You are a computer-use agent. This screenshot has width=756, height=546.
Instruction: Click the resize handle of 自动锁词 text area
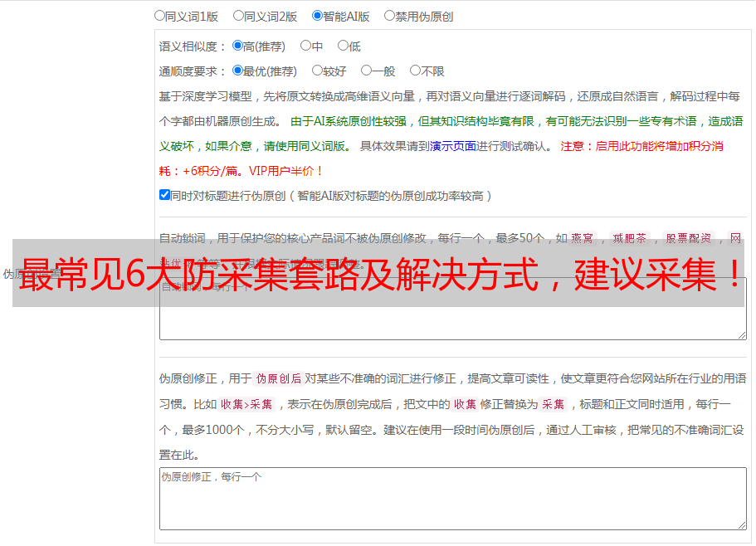coord(741,334)
